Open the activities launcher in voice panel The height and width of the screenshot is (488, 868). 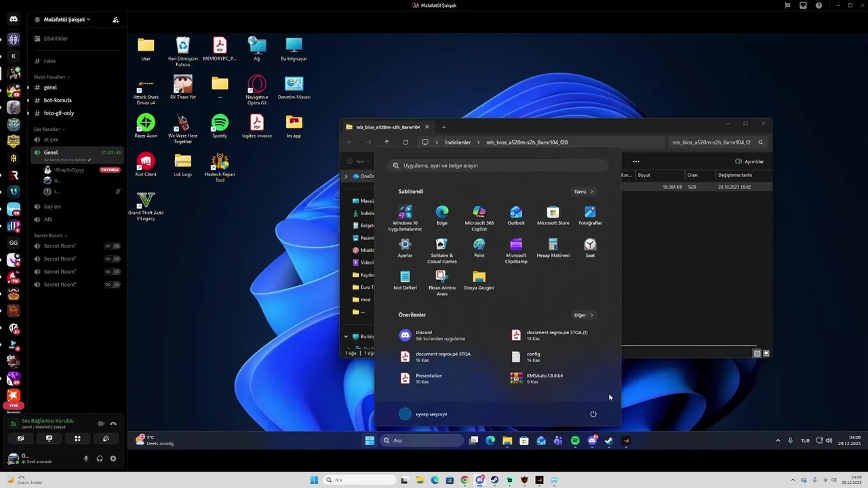[77, 439]
